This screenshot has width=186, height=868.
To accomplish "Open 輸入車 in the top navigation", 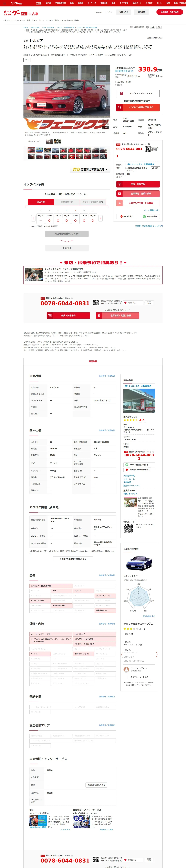I will point(48,3).
